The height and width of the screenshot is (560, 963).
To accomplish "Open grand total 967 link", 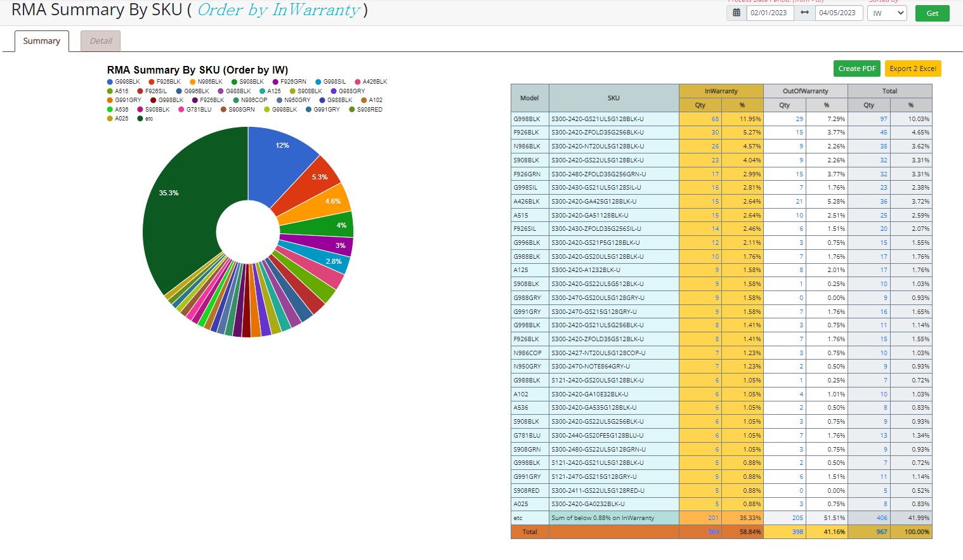I will [882, 532].
